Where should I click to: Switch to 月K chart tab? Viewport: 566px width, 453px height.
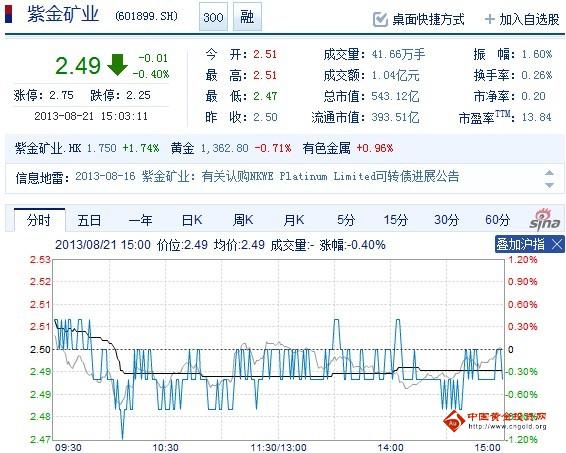click(294, 220)
